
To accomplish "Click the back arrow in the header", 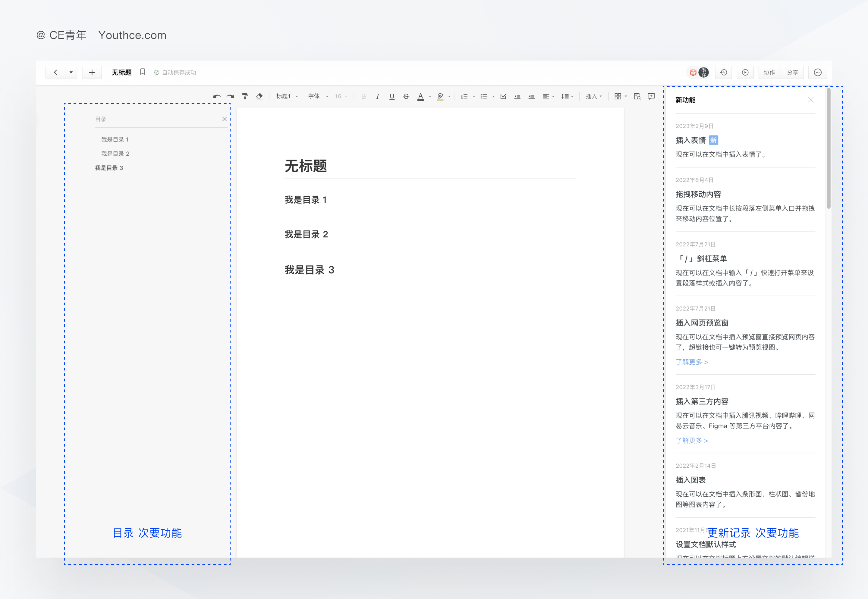I will [x=55, y=73].
